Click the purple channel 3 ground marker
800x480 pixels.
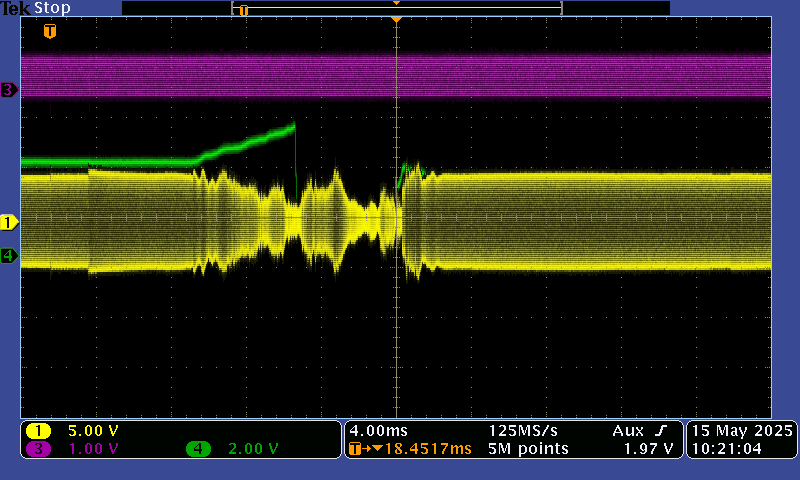[x=9, y=90]
